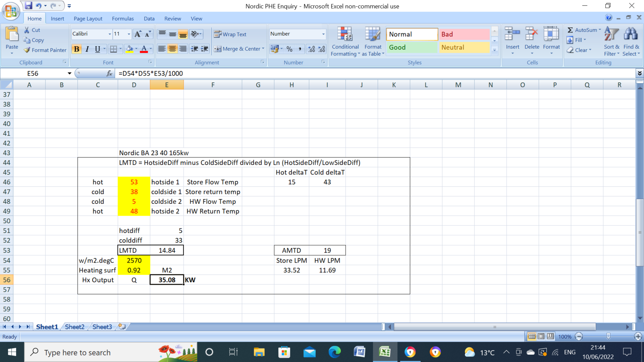Switch to the Formulas ribbon tab
Viewport: 644px width, 362px height.
click(x=123, y=19)
